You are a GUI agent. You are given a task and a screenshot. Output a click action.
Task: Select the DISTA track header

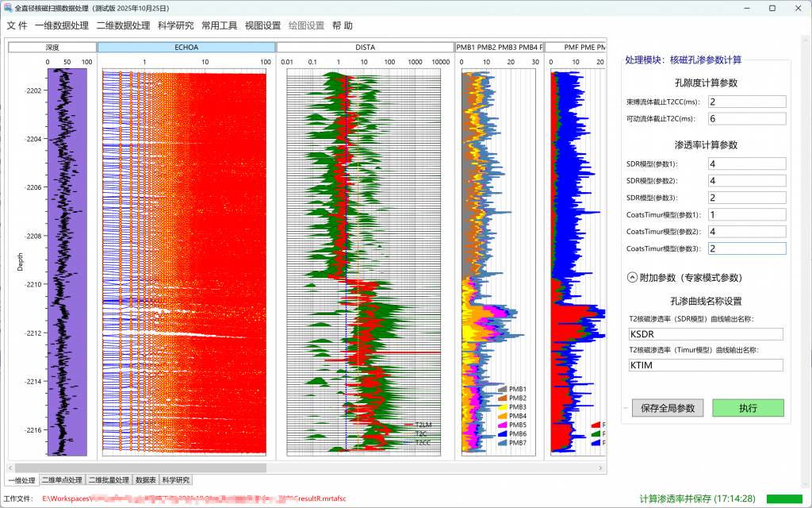click(365, 48)
